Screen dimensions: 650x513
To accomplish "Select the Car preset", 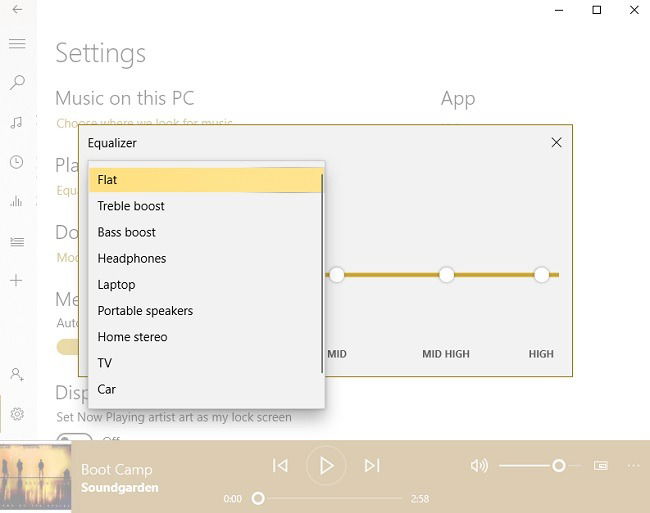I will [x=205, y=389].
